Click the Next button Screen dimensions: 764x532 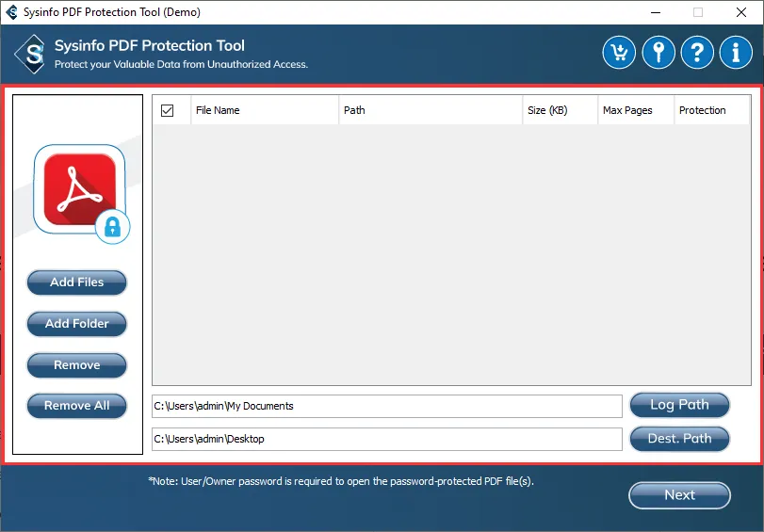(680, 495)
